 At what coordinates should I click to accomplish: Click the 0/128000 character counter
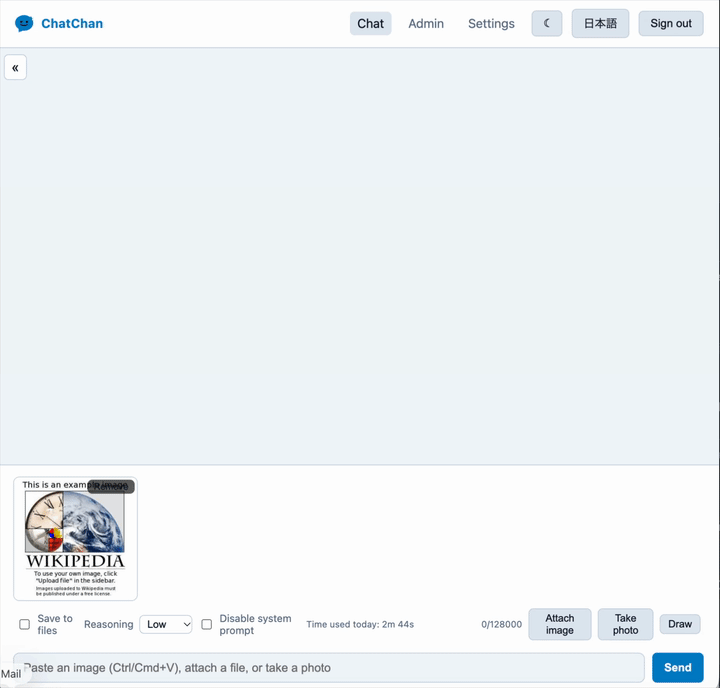click(x=501, y=624)
